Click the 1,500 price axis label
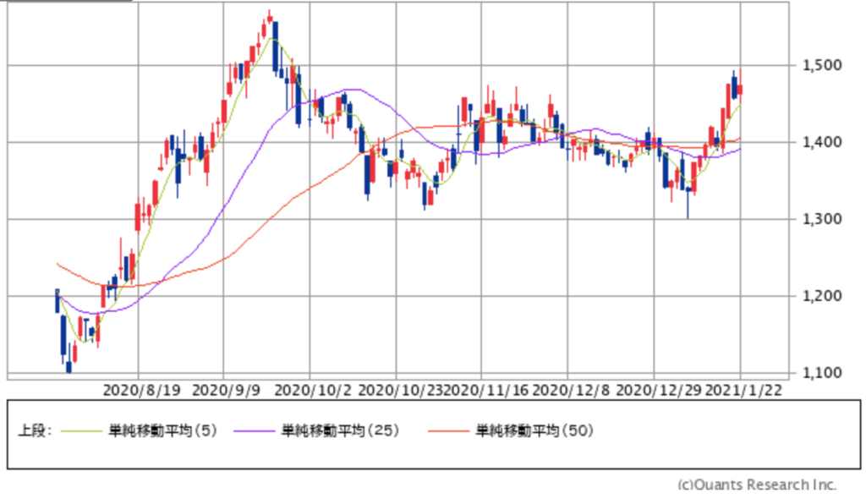866x504 pixels. tap(822, 65)
